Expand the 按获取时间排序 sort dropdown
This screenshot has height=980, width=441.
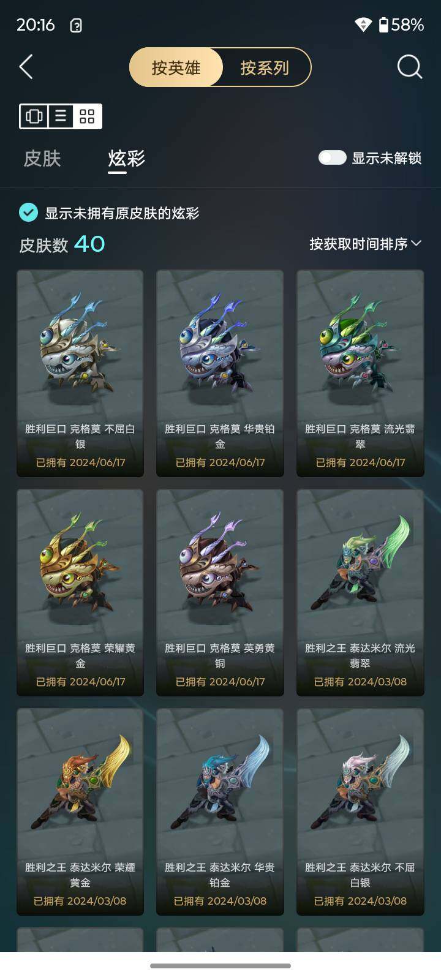click(x=365, y=244)
